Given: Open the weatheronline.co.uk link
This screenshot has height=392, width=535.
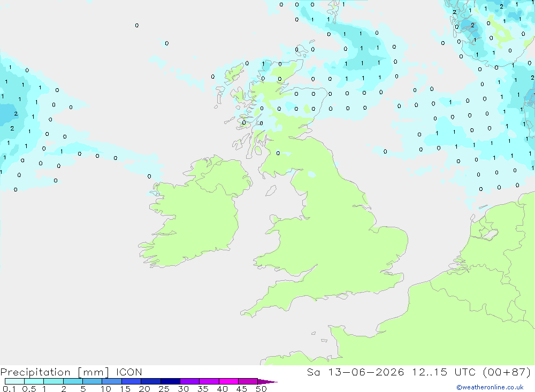Looking at the screenshot, I should tap(490, 387).
